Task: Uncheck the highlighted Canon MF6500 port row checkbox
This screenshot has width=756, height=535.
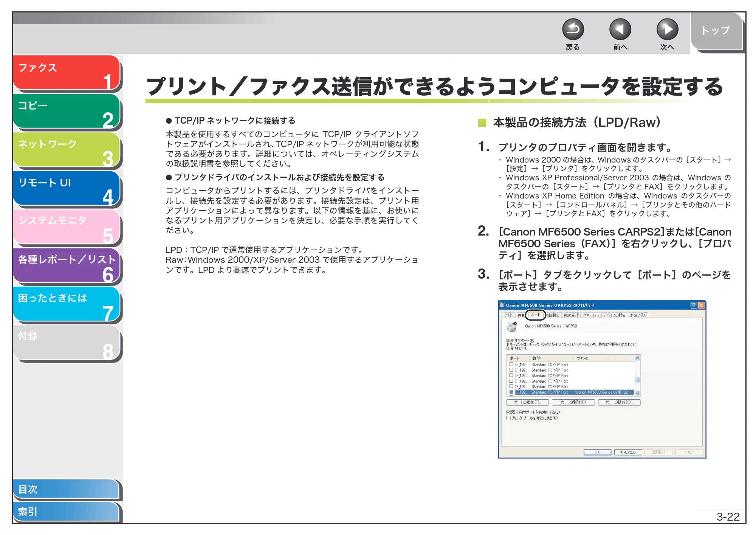Action: point(511,392)
